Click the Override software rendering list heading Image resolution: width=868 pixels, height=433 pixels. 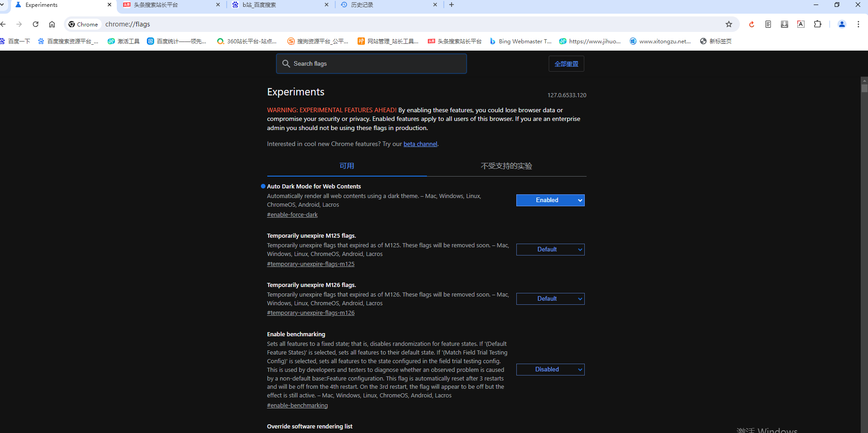(310, 426)
